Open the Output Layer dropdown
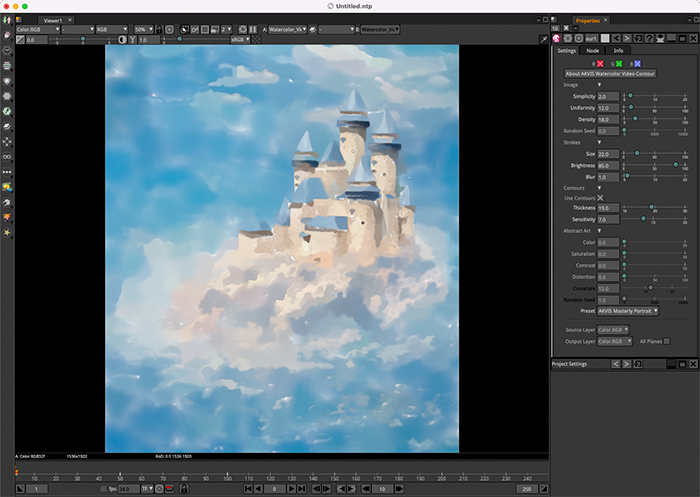Viewport: 700px width, 497px height. (615, 341)
